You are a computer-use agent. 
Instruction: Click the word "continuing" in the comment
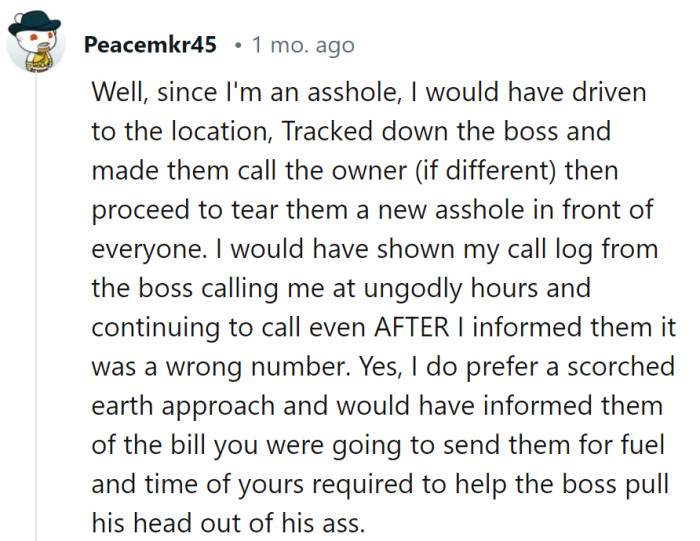pyautogui.click(x=156, y=328)
